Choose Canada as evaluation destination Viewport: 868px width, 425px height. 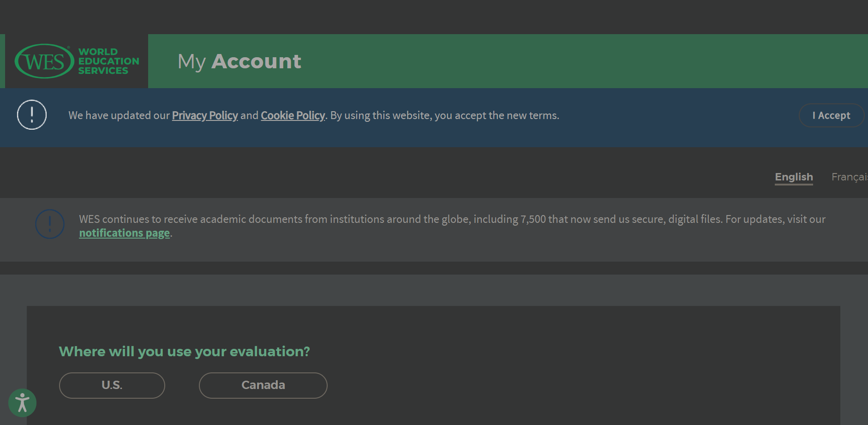[x=263, y=385]
